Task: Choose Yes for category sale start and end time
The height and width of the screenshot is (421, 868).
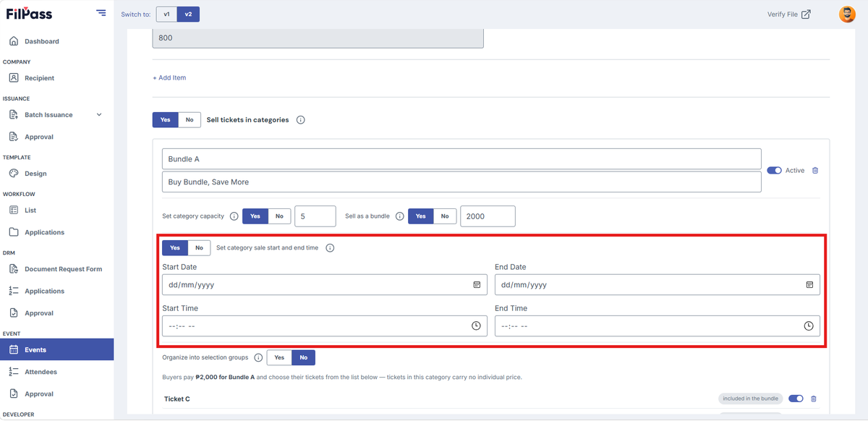Action: [175, 248]
